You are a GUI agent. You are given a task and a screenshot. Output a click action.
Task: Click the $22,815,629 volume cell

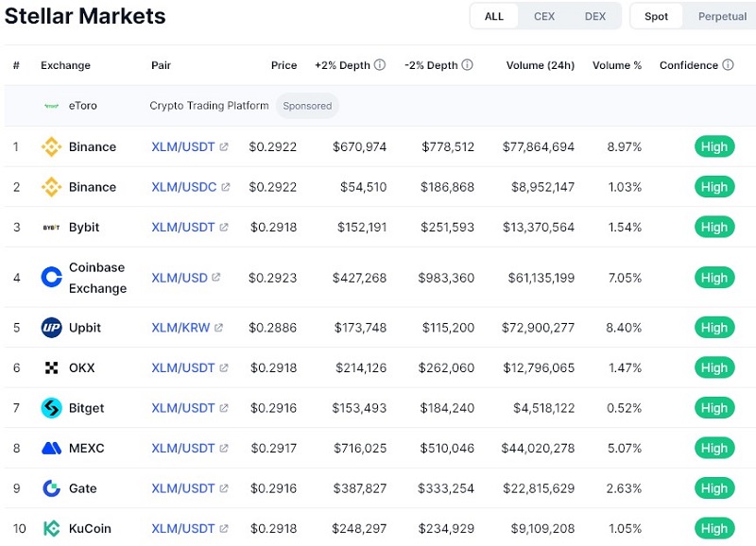(539, 488)
